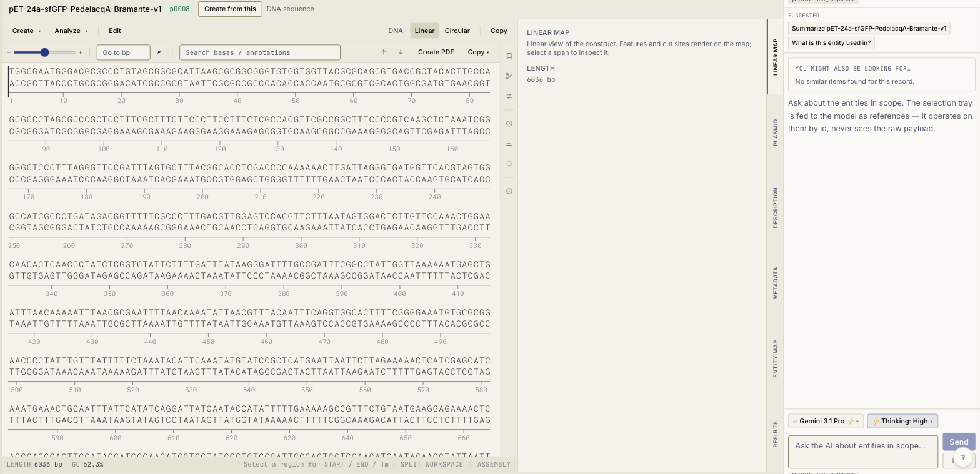
Task: Select the Linear view toggle
Action: pyautogui.click(x=424, y=31)
